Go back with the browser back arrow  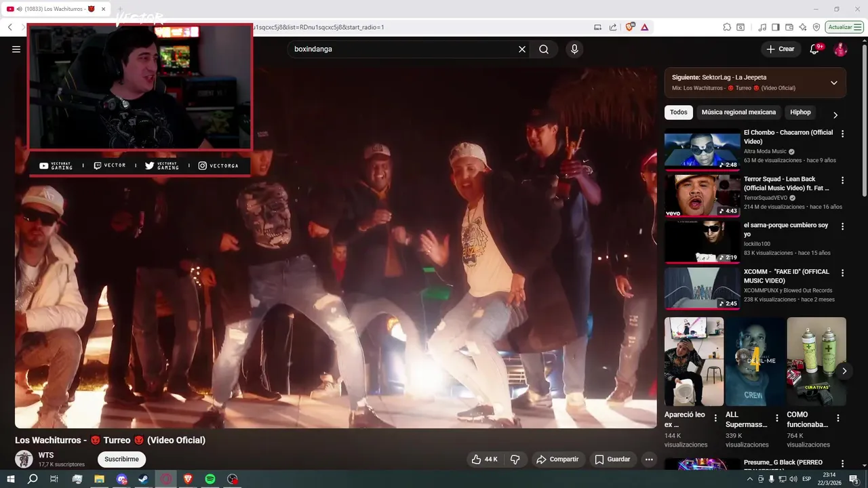[10, 27]
